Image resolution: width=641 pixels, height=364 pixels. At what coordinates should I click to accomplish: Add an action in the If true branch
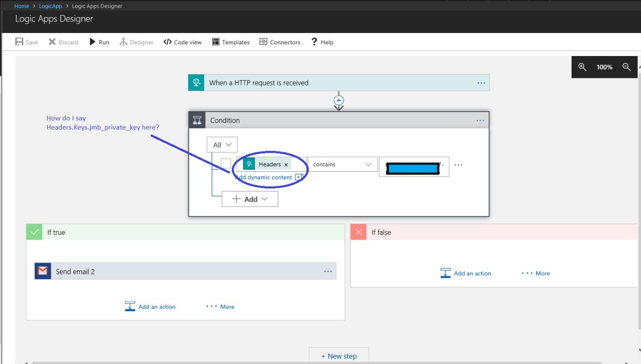150,307
